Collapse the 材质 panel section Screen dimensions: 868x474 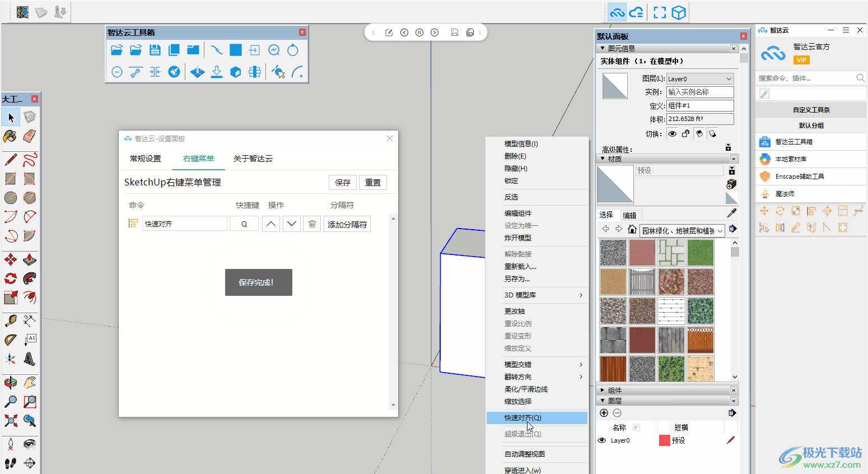[603, 159]
